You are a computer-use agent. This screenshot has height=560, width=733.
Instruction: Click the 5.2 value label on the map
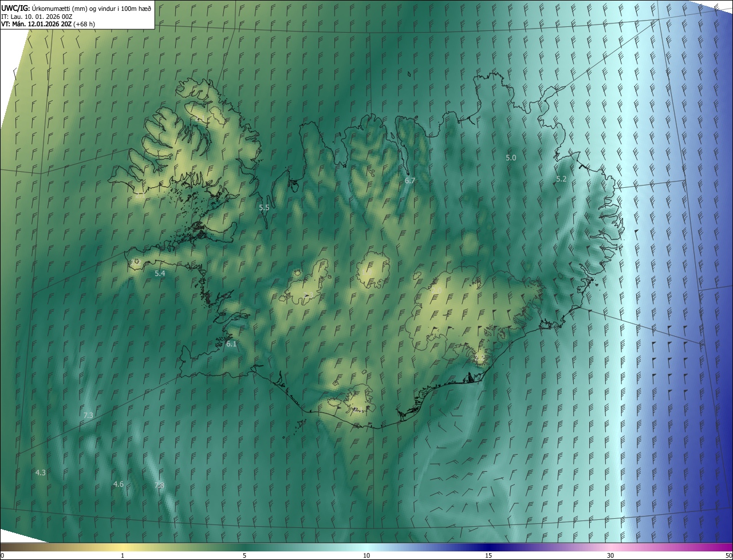coord(561,179)
